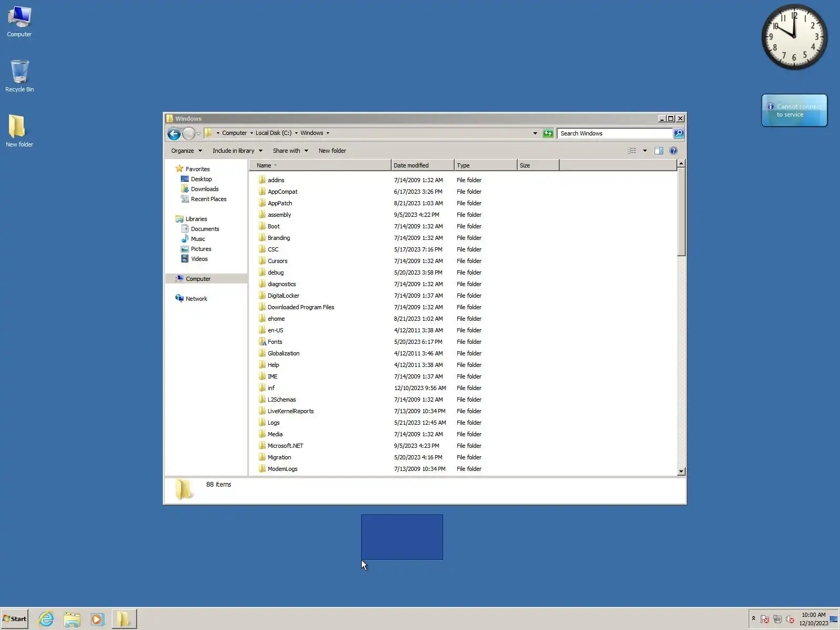Open Recent Places in the navigation pane
Image resolution: width=840 pixels, height=630 pixels.
tap(208, 199)
